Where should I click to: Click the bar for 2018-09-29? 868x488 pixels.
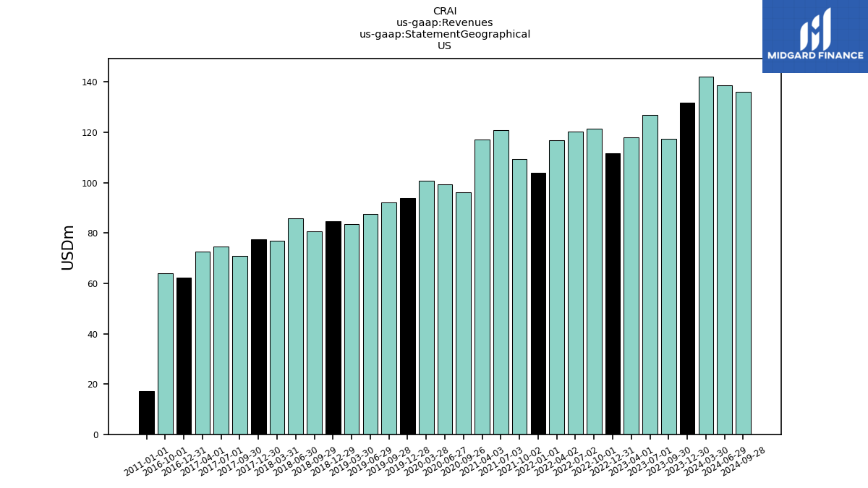coord(315,333)
